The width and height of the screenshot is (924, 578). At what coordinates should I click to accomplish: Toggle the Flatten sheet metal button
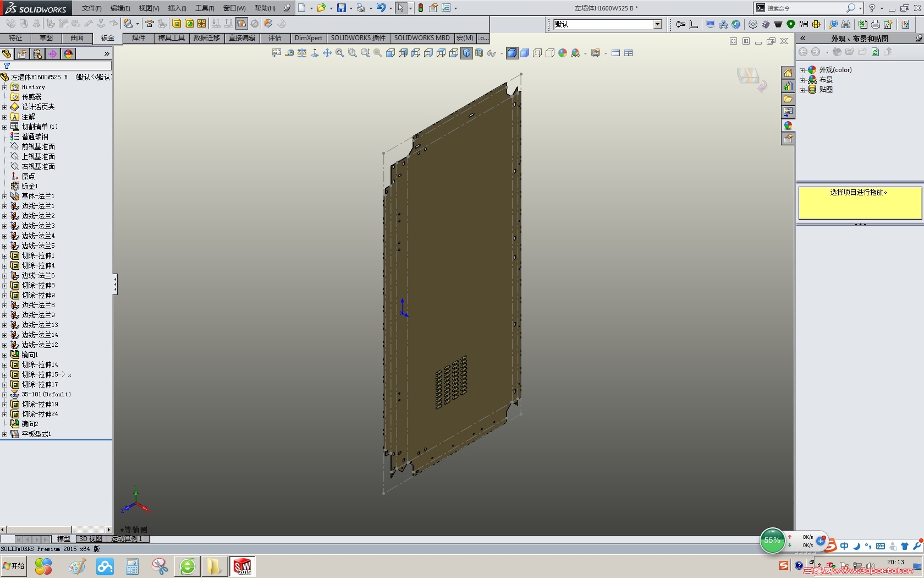click(241, 23)
